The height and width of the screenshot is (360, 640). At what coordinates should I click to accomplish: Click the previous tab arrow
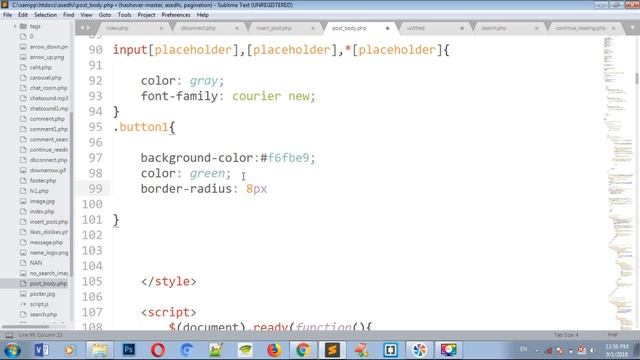pos(82,28)
